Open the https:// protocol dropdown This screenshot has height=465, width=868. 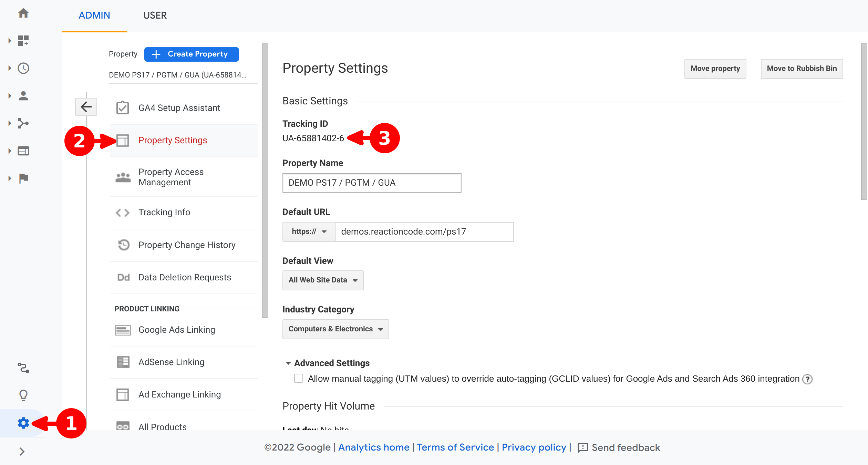309,232
